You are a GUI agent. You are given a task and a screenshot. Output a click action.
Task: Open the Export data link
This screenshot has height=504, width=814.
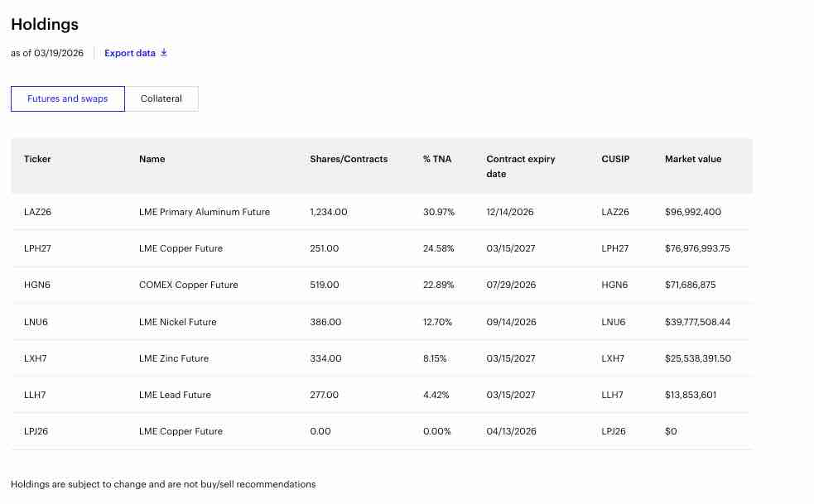[130, 53]
